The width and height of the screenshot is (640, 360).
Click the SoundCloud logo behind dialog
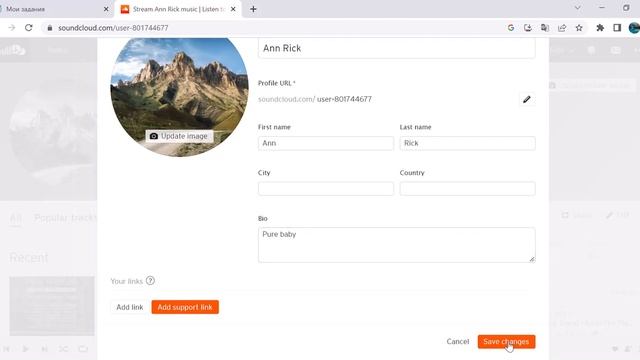(x=12, y=50)
